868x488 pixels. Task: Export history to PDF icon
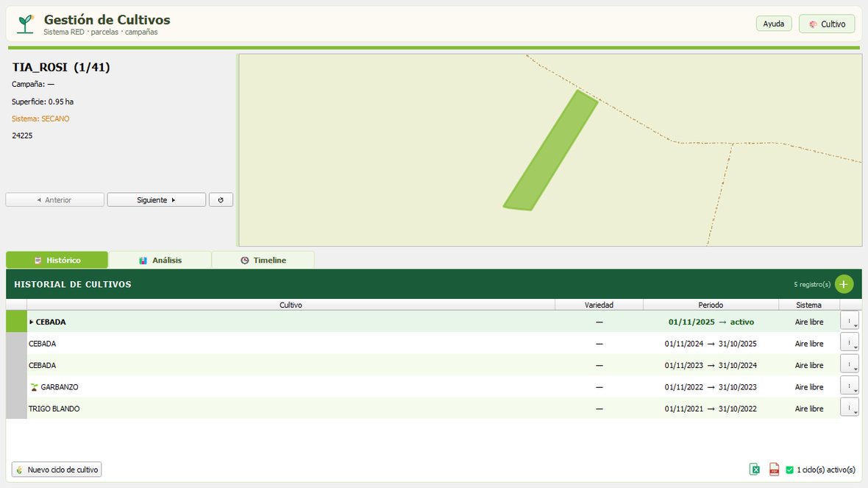tap(774, 469)
